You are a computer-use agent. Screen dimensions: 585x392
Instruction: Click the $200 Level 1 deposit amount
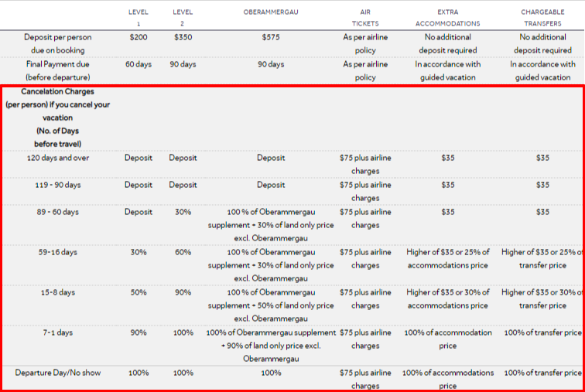click(x=139, y=37)
